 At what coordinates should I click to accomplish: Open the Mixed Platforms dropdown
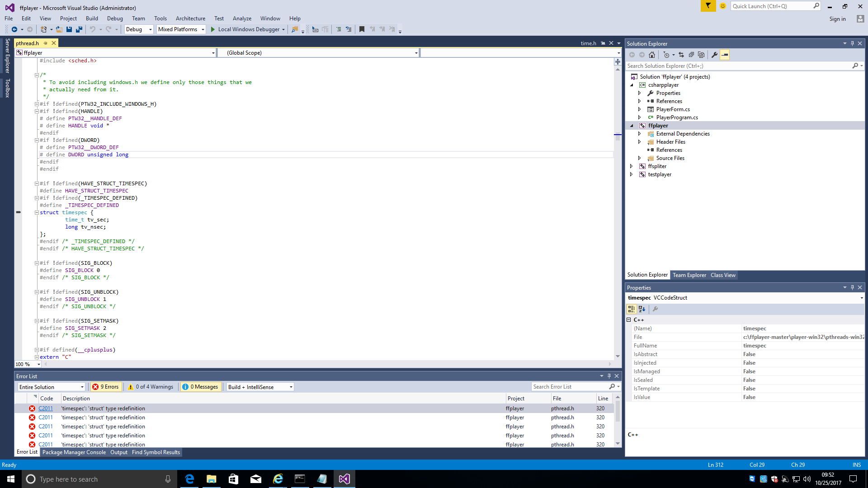pyautogui.click(x=181, y=29)
